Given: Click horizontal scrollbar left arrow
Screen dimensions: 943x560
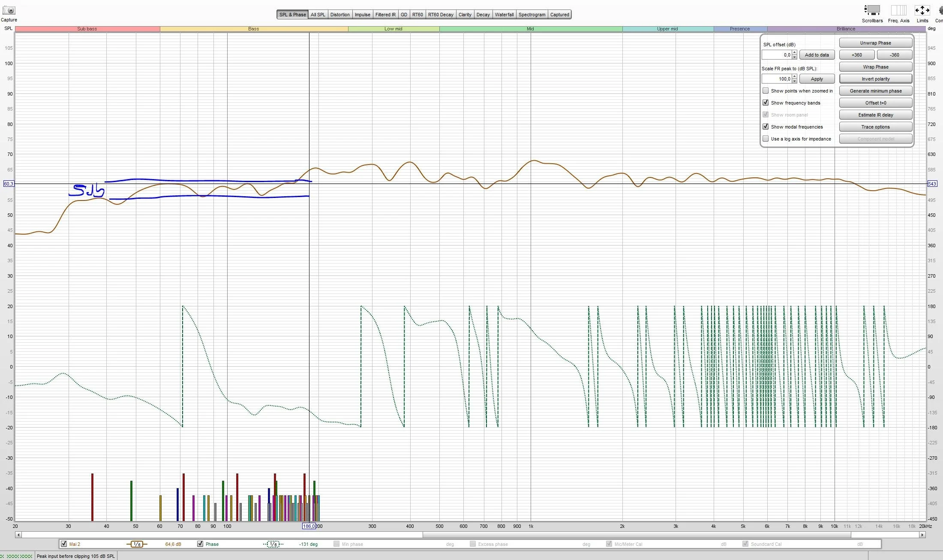Looking at the screenshot, I should (x=18, y=535).
